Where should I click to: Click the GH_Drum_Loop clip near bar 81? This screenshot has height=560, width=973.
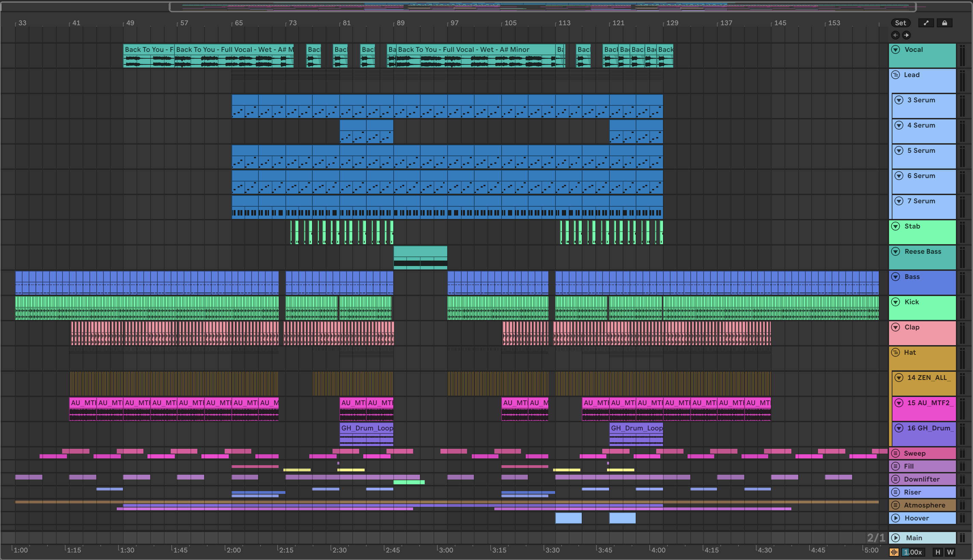[366, 428]
